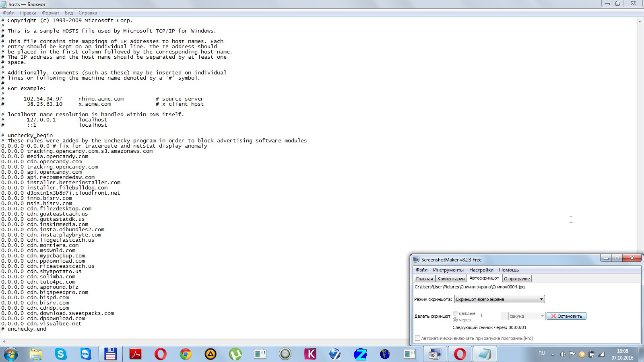This screenshot has width=644, height=362.
Task: Show hidden tray icons arrow
Action: pos(553,354)
